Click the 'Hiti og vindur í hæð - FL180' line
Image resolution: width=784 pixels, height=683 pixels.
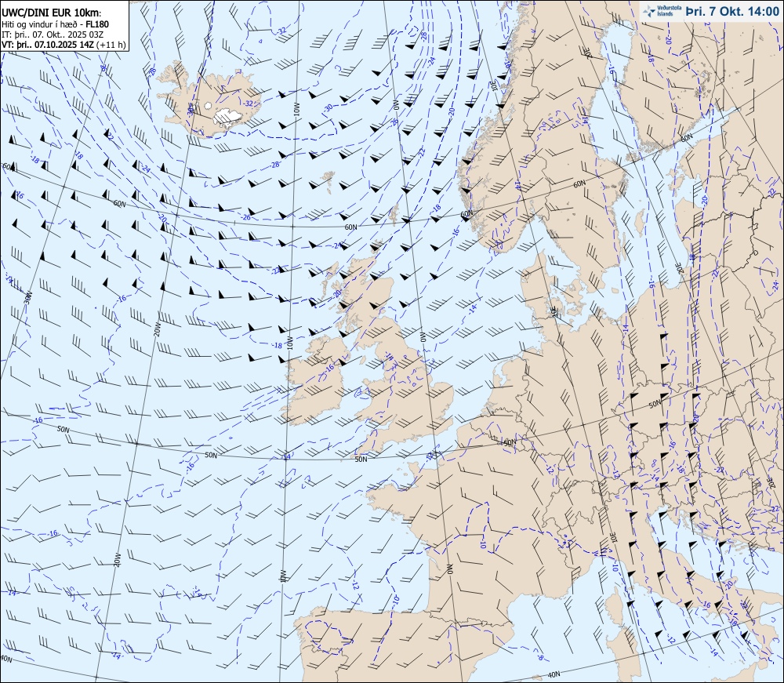[x=55, y=24]
